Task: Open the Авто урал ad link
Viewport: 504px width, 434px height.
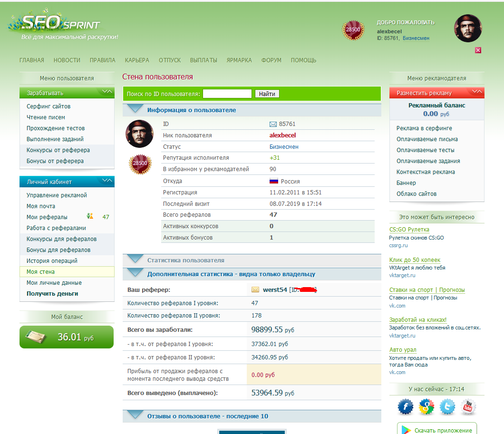Action: (403, 349)
